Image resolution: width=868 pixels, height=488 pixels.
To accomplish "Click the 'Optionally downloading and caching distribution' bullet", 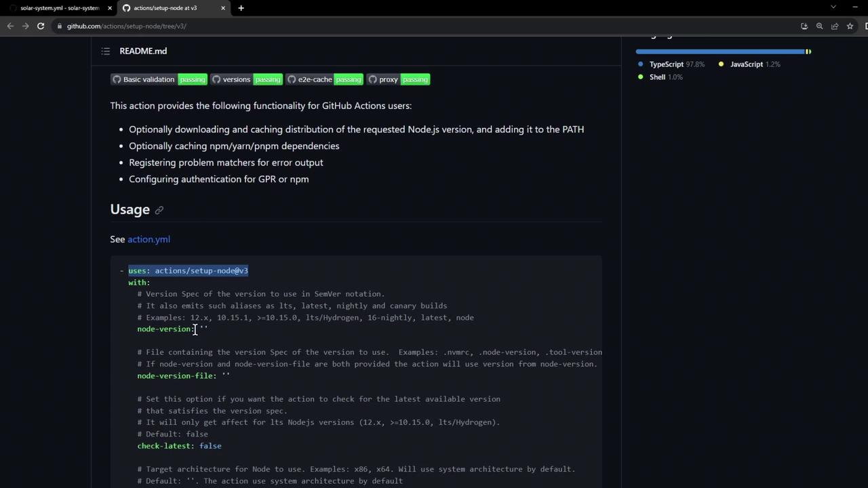I will [356, 129].
